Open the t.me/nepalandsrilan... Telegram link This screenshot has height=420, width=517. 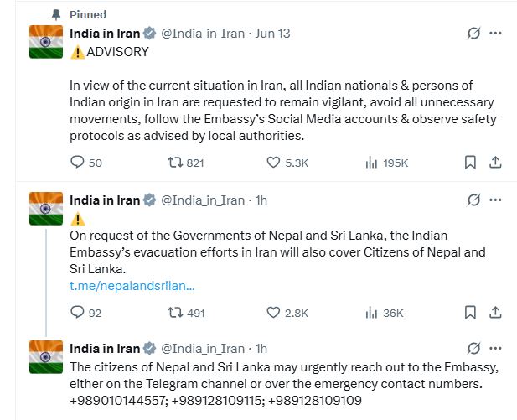coord(132,286)
